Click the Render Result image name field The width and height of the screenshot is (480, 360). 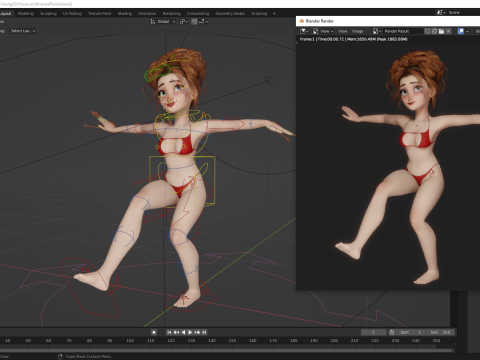[403, 31]
